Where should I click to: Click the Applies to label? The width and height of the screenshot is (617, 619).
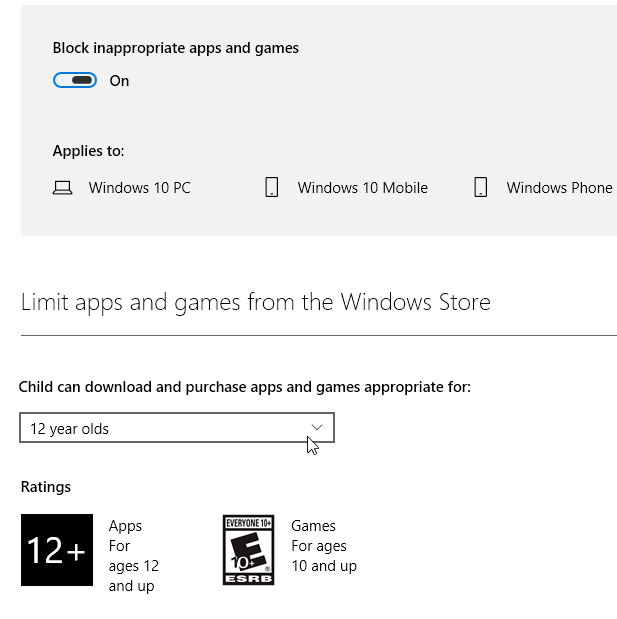[88, 151]
